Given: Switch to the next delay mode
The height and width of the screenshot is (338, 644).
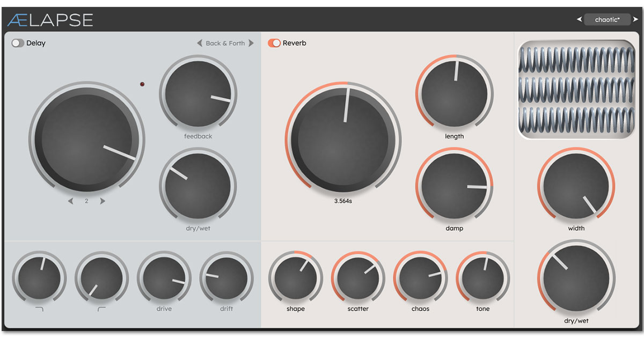Looking at the screenshot, I should (x=251, y=43).
